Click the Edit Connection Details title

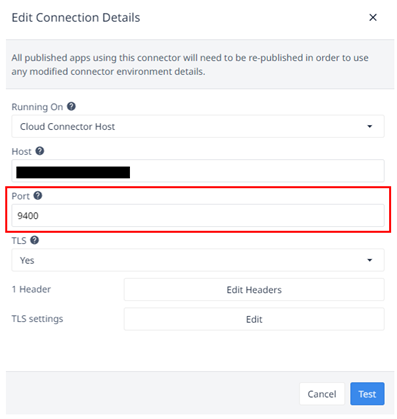[x=76, y=17]
